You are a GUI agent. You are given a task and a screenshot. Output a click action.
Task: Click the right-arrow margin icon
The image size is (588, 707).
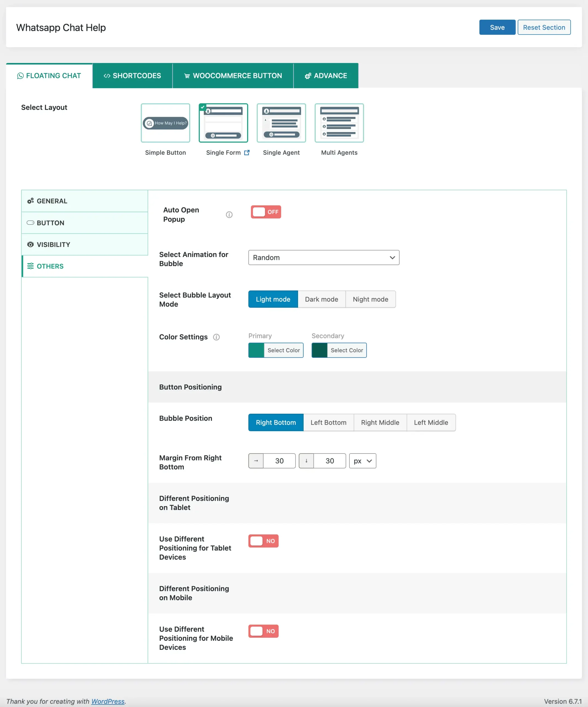256,461
